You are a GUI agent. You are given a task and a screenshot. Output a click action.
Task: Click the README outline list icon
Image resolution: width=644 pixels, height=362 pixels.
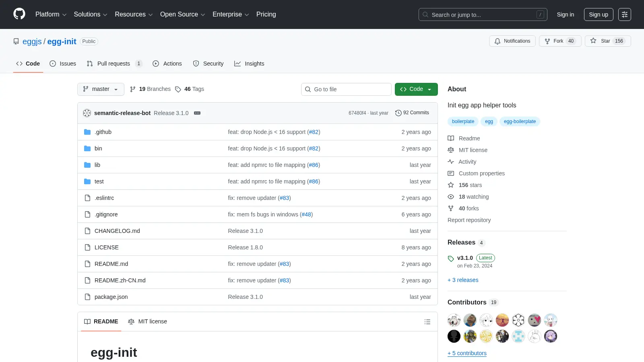click(x=427, y=322)
